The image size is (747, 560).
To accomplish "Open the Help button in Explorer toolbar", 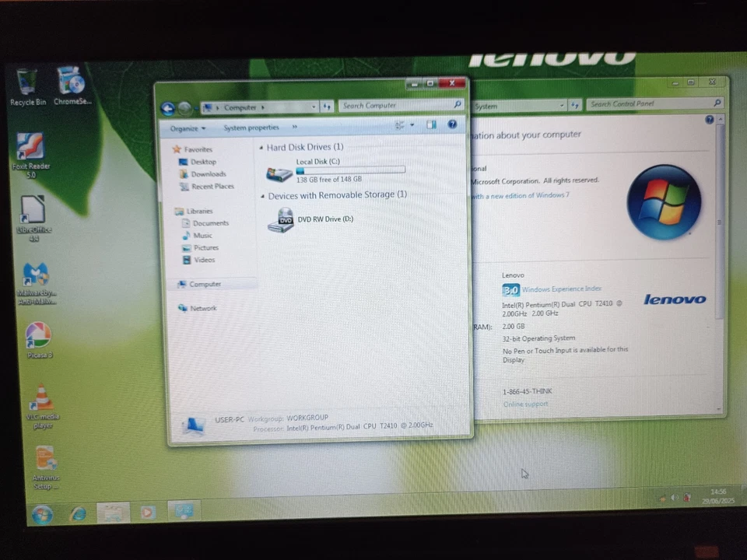I will 451,124.
